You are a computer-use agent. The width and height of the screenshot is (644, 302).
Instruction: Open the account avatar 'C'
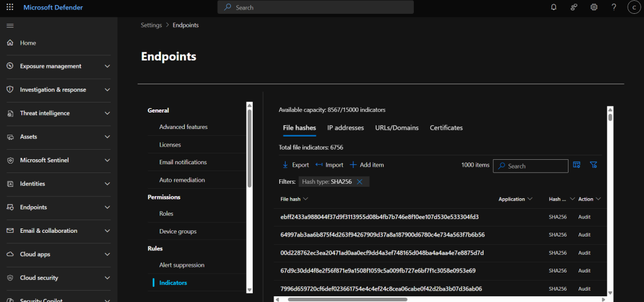(x=634, y=8)
